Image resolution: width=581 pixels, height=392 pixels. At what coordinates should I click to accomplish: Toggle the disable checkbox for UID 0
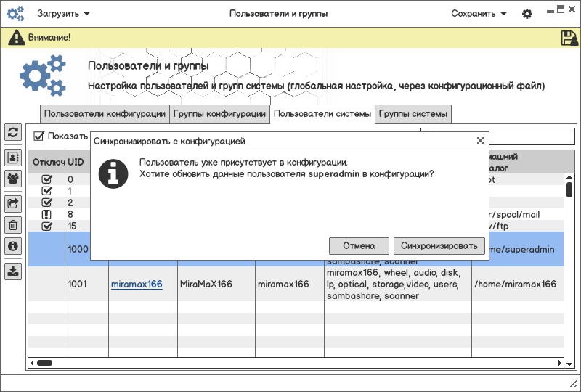47,179
